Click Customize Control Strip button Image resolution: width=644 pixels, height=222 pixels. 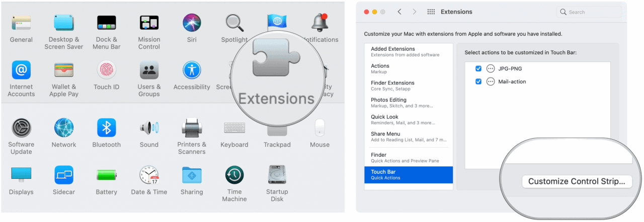(577, 182)
